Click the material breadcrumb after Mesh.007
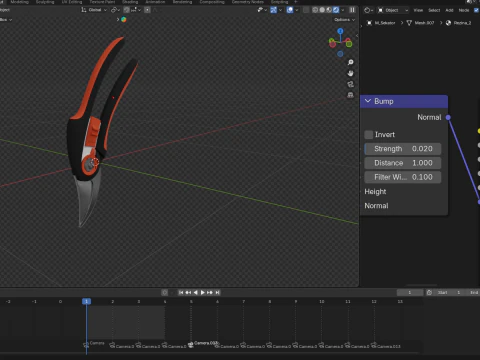The height and width of the screenshot is (360, 480). pos(459,23)
